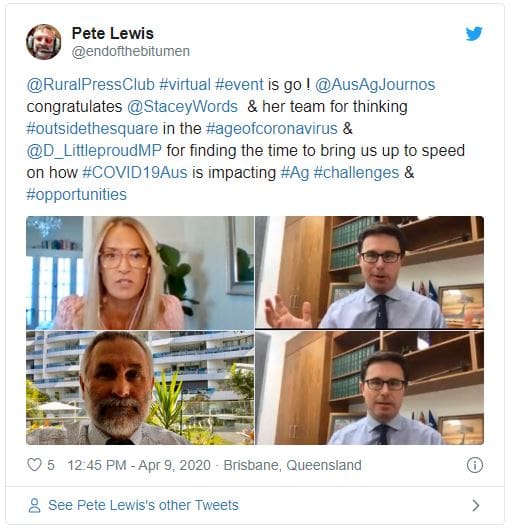Screen dimensions: 509x530
Task: Click the Twitter bird logo
Action: pos(474,33)
